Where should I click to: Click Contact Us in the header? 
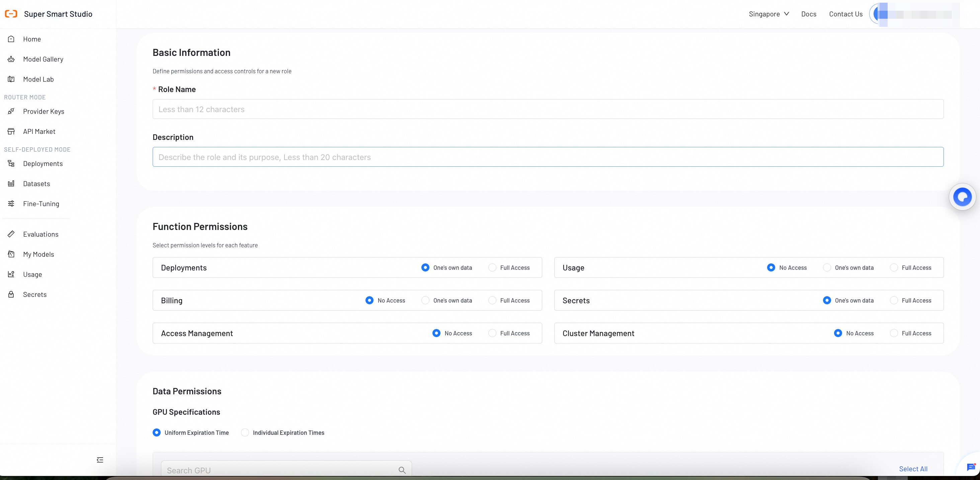(846, 14)
